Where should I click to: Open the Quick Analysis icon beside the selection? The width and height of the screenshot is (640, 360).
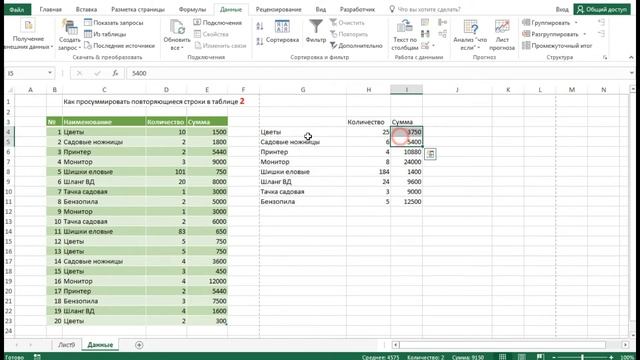430,154
